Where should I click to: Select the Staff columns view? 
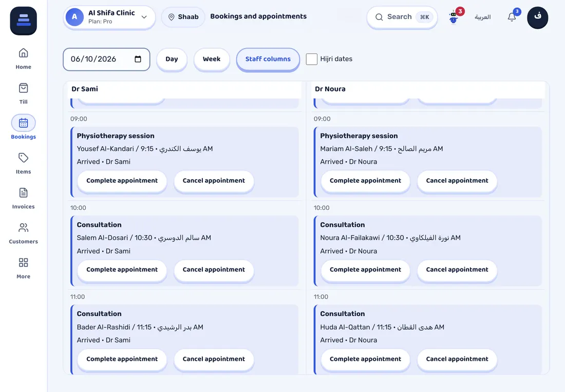click(268, 59)
